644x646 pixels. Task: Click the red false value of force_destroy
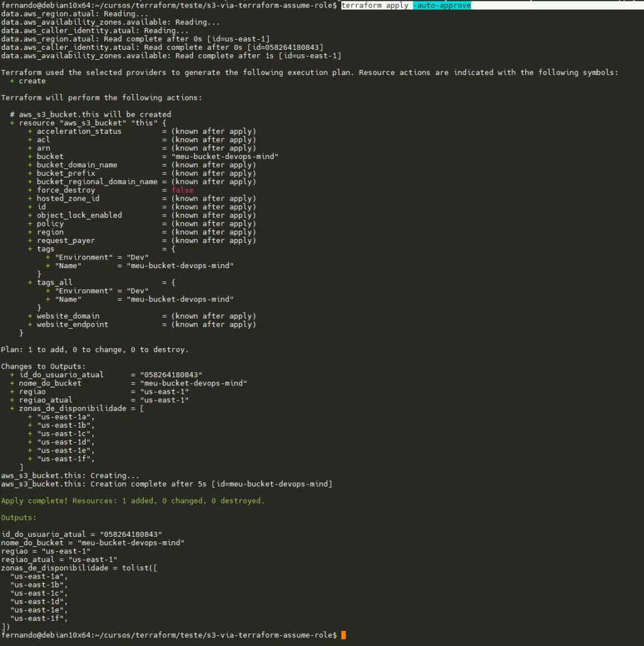coord(182,190)
